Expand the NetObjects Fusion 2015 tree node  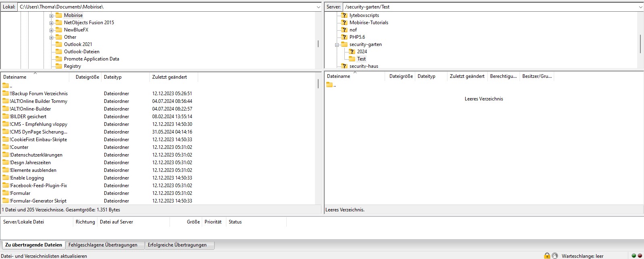point(51,23)
